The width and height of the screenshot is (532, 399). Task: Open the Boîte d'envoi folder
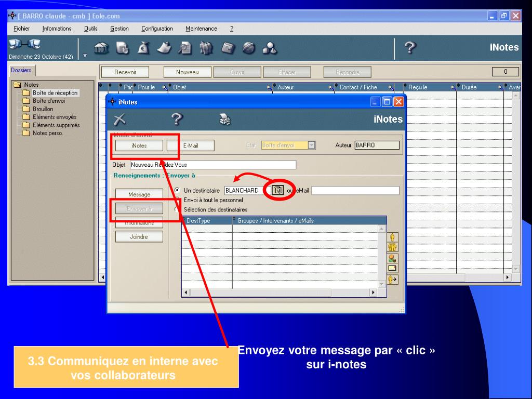coord(48,101)
